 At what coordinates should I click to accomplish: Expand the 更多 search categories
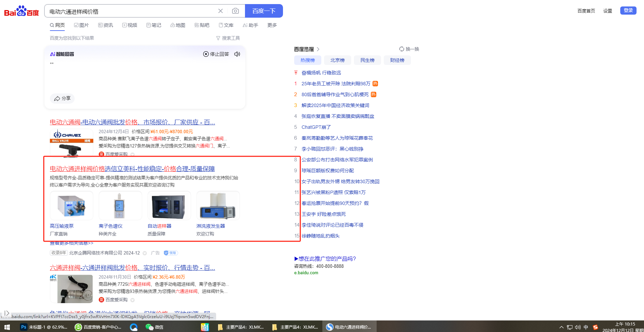tap(272, 25)
